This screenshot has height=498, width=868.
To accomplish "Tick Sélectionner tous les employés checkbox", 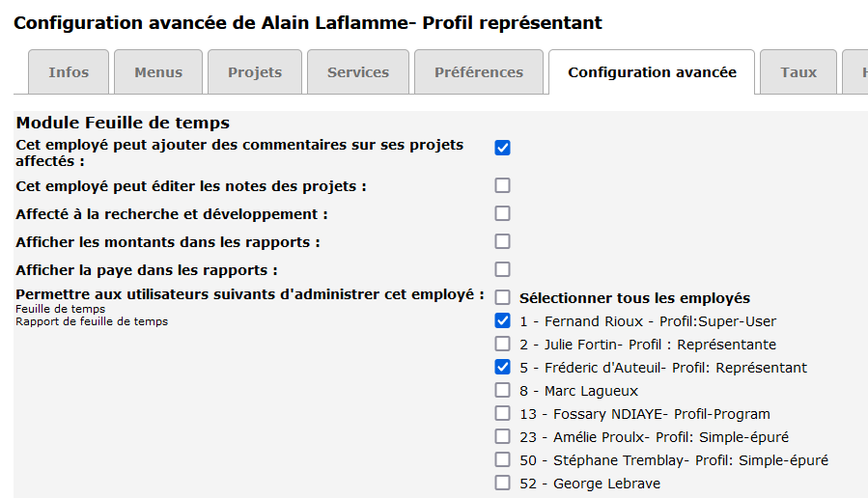I will tap(502, 297).
